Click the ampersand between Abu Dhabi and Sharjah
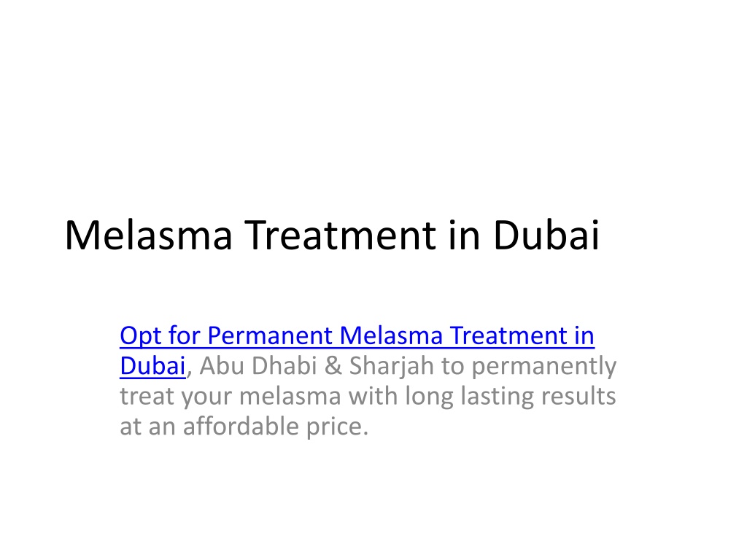The width and height of the screenshot is (747, 560). pyautogui.click(x=333, y=366)
